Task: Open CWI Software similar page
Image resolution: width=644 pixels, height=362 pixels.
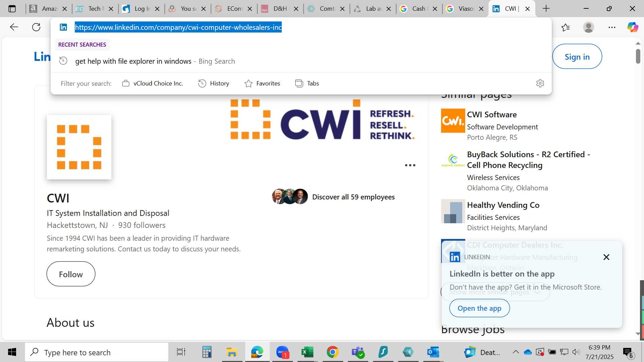Action: click(492, 115)
